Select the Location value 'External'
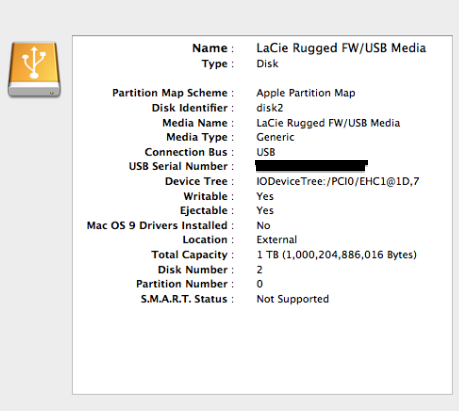The width and height of the screenshot is (459, 411). pos(276,240)
